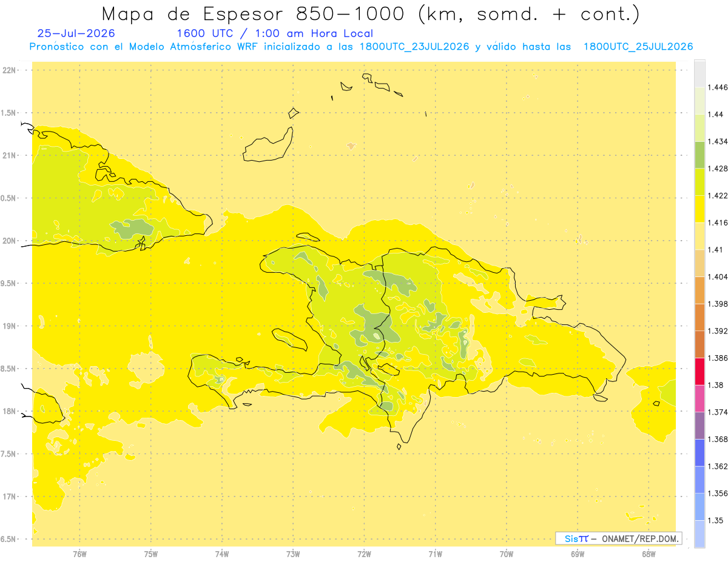The width and height of the screenshot is (728, 562).
Task: Click the latitude label "19N"
Action: (x=8, y=326)
